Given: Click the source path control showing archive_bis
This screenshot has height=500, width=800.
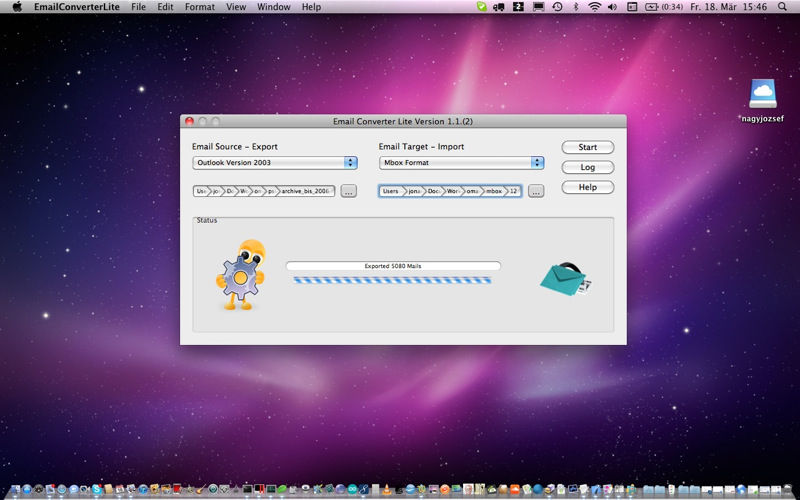Looking at the screenshot, I should [264, 191].
